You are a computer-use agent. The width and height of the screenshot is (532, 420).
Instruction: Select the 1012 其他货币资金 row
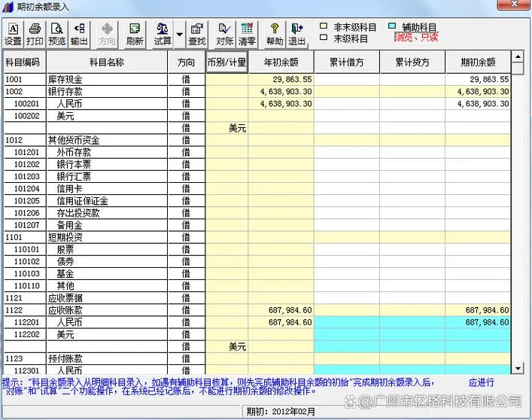pyautogui.click(x=257, y=140)
